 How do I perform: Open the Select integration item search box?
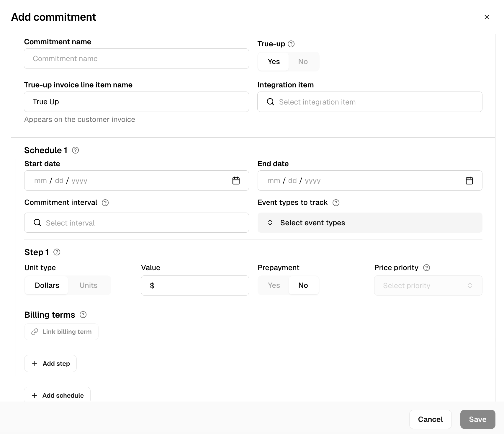(x=370, y=102)
